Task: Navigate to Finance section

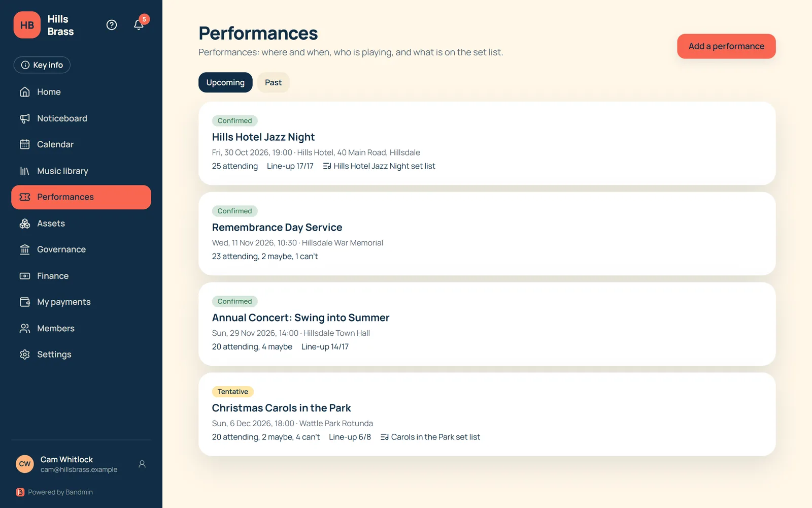Action: 81,276
